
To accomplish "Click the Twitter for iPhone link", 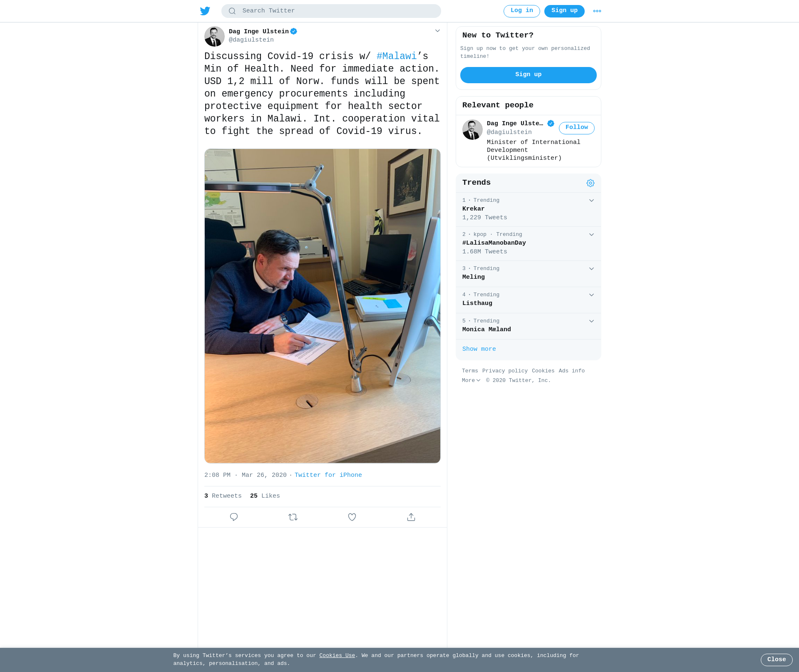I will [328, 475].
